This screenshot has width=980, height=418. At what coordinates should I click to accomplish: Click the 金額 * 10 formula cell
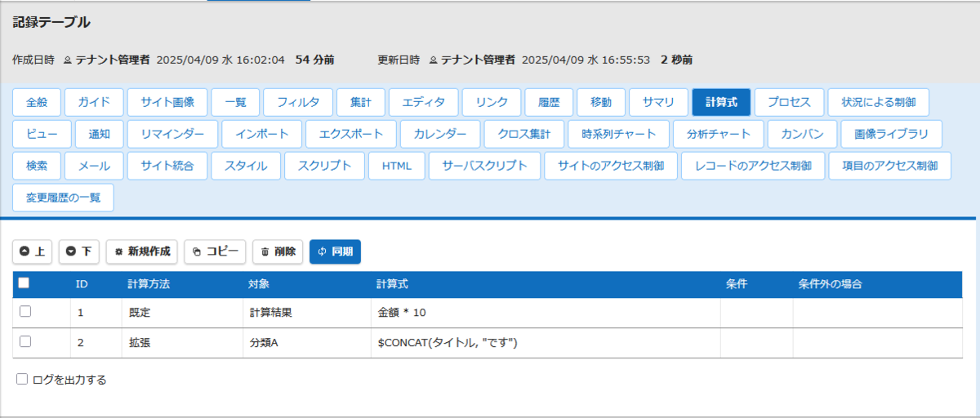click(x=546, y=313)
